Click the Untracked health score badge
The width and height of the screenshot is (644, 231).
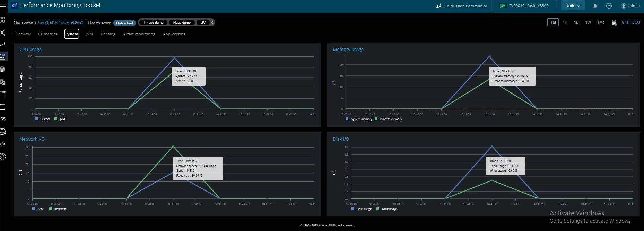point(124,23)
